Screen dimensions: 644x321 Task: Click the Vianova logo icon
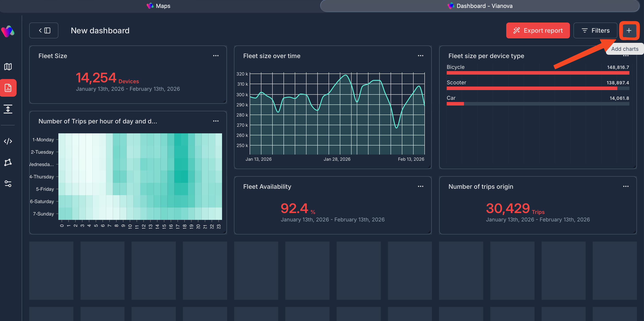pyautogui.click(x=8, y=31)
